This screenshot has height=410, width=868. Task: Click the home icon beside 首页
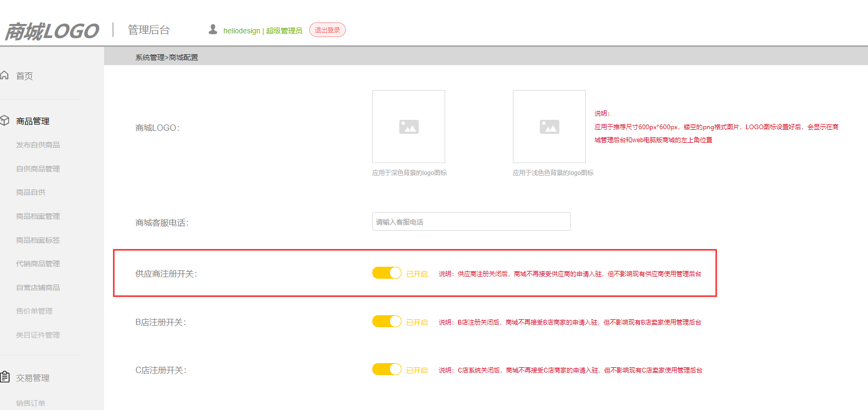(x=4, y=75)
